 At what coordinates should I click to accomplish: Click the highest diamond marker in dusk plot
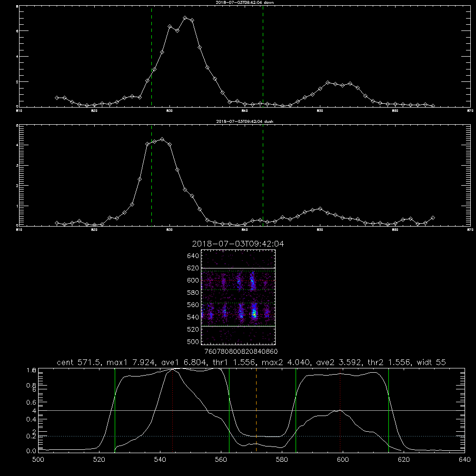[162, 139]
